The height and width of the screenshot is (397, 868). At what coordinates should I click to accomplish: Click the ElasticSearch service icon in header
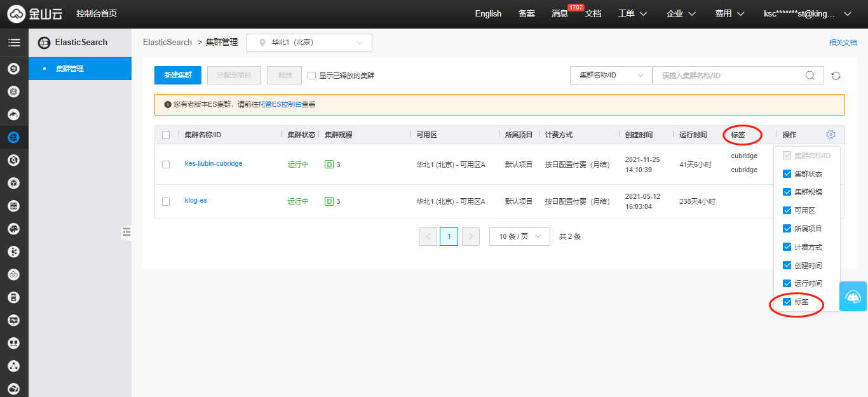(x=44, y=43)
